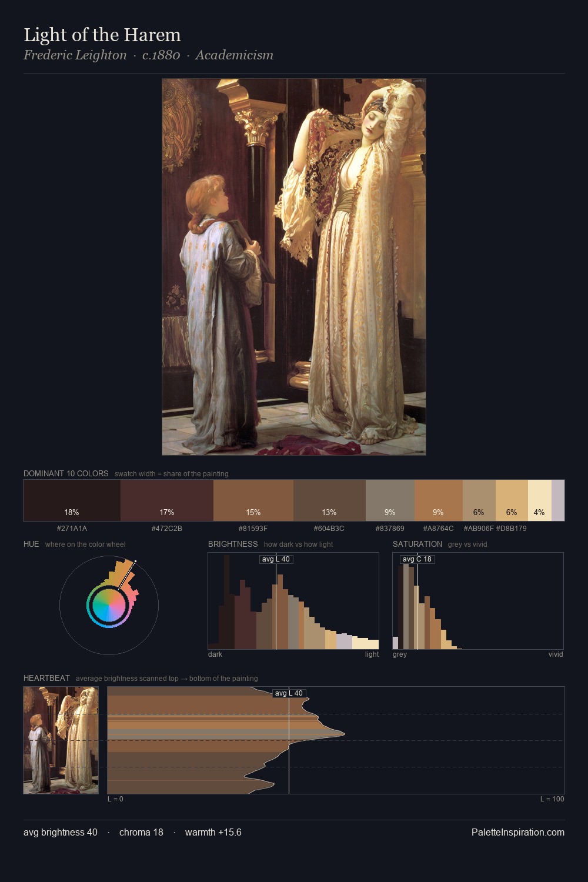
Task: Choose the 9% copper swatch #A8764C
Action: [439, 500]
